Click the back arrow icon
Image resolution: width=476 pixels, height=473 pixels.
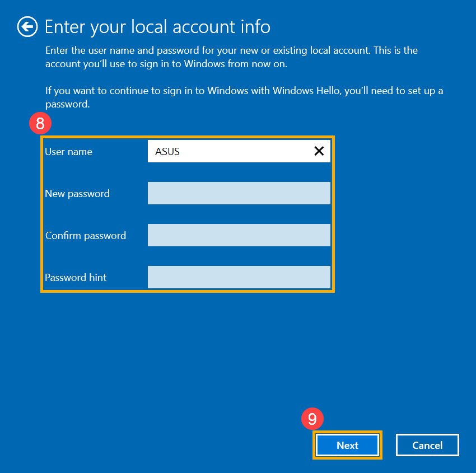click(27, 27)
